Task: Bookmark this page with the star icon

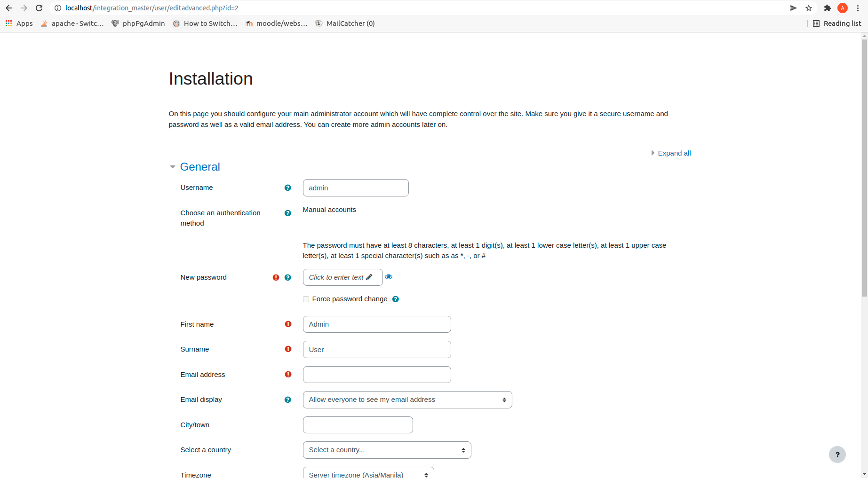Action: 809,8
